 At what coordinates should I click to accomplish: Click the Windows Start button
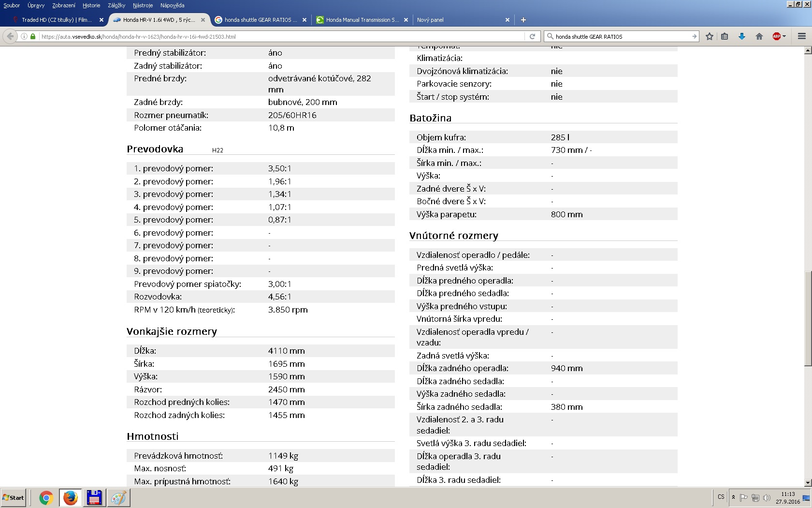(x=14, y=497)
